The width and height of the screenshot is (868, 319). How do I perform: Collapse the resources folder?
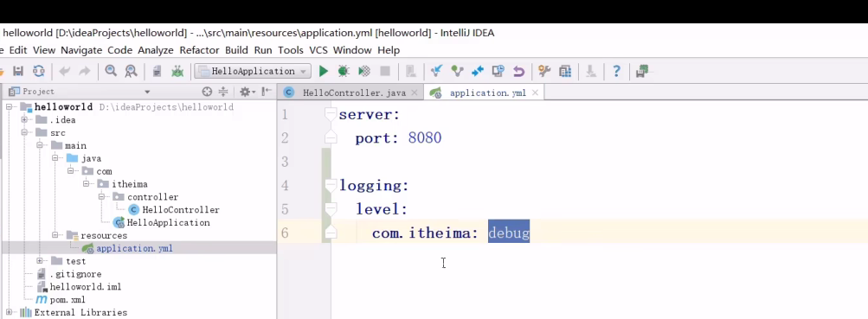(x=55, y=235)
